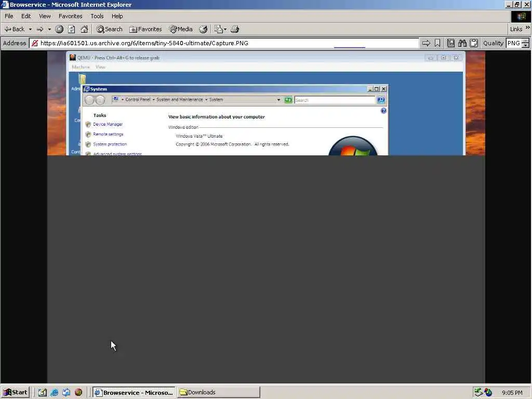Click the MSN butterfly tray icon

488,392
